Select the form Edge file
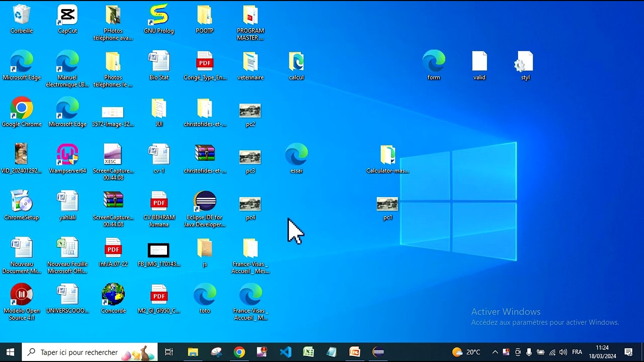The width and height of the screenshot is (644, 362). [434, 66]
